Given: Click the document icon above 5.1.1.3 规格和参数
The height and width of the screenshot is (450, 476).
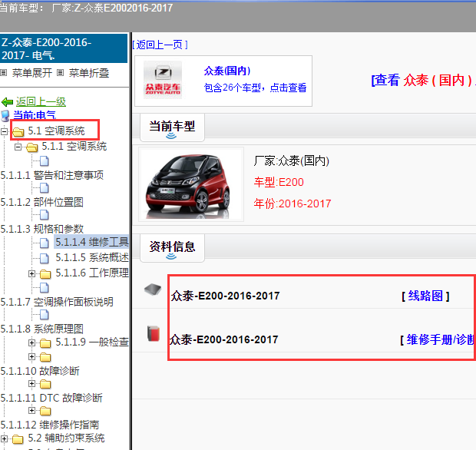Looking at the screenshot, I should [x=45, y=215].
